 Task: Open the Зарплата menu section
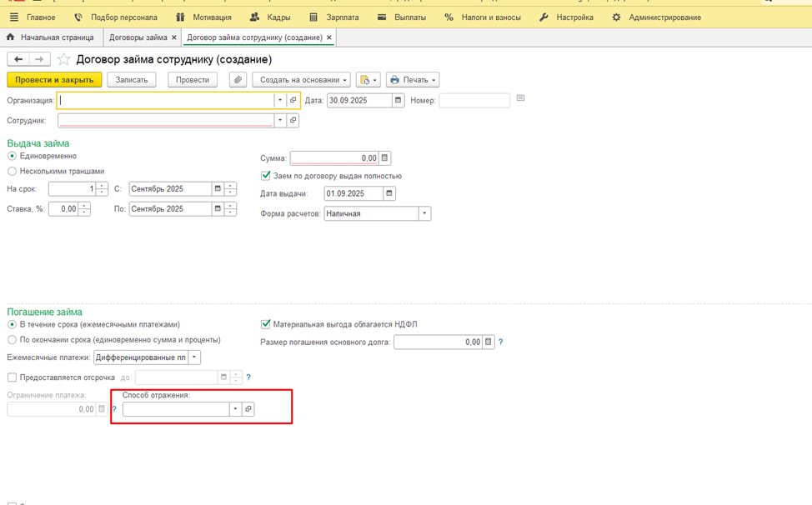[334, 17]
